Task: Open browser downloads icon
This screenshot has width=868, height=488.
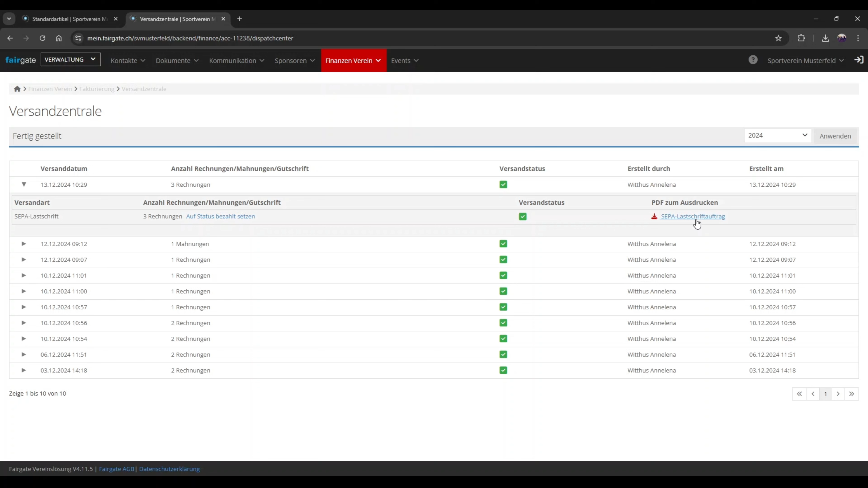Action: 825,38
